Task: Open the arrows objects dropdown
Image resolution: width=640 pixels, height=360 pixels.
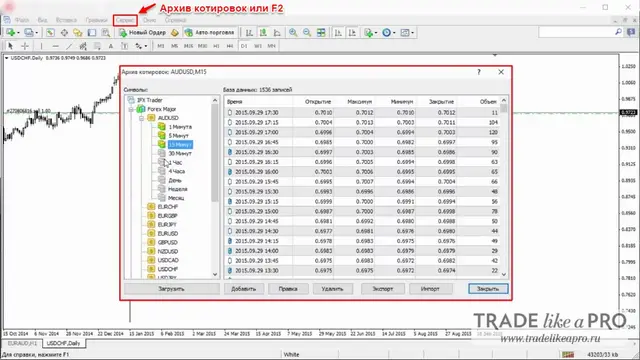Action: (146, 46)
